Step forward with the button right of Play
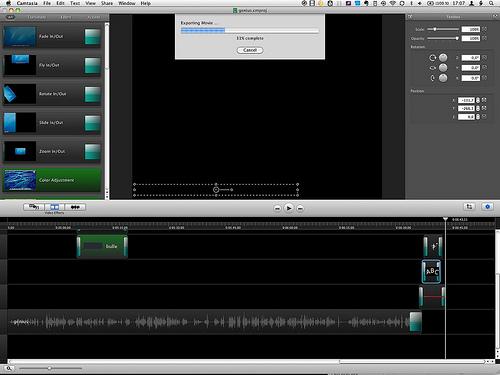The height and width of the screenshot is (375, 500). coord(300,208)
